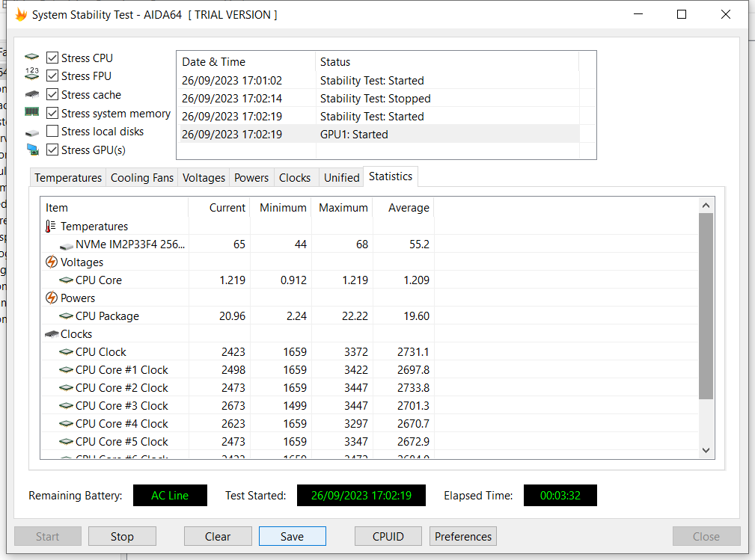Click the disk drive icon beside Stress local disks
755x560 pixels.
pyautogui.click(x=31, y=132)
